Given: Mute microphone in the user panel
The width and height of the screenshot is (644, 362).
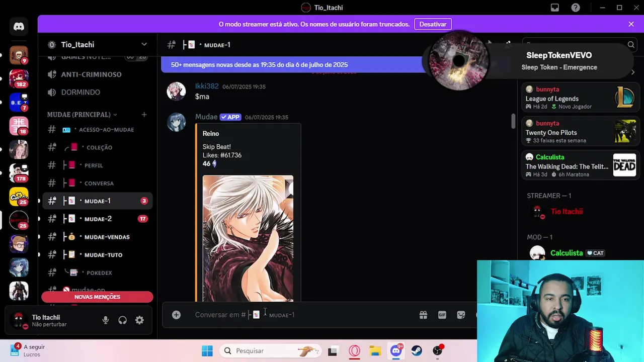Looking at the screenshot, I should pyautogui.click(x=105, y=320).
